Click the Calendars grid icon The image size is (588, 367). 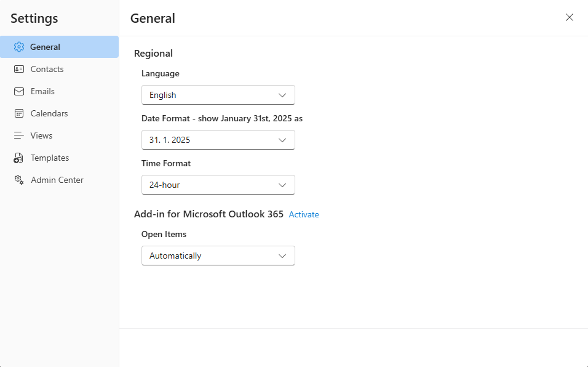pyautogui.click(x=18, y=113)
